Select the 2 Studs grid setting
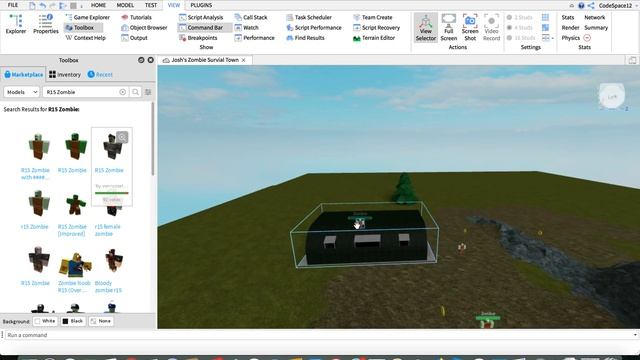640x360 pixels. 520,17
